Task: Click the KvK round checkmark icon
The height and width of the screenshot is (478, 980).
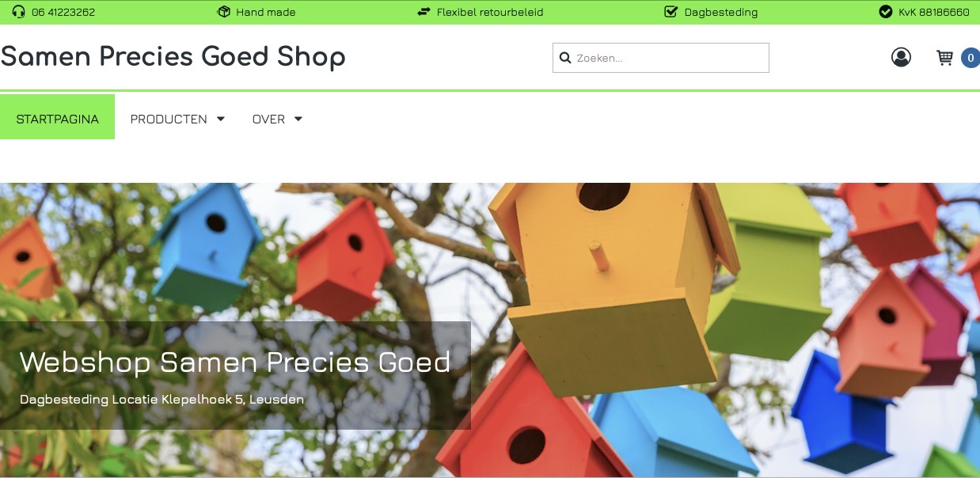Action: point(886,12)
